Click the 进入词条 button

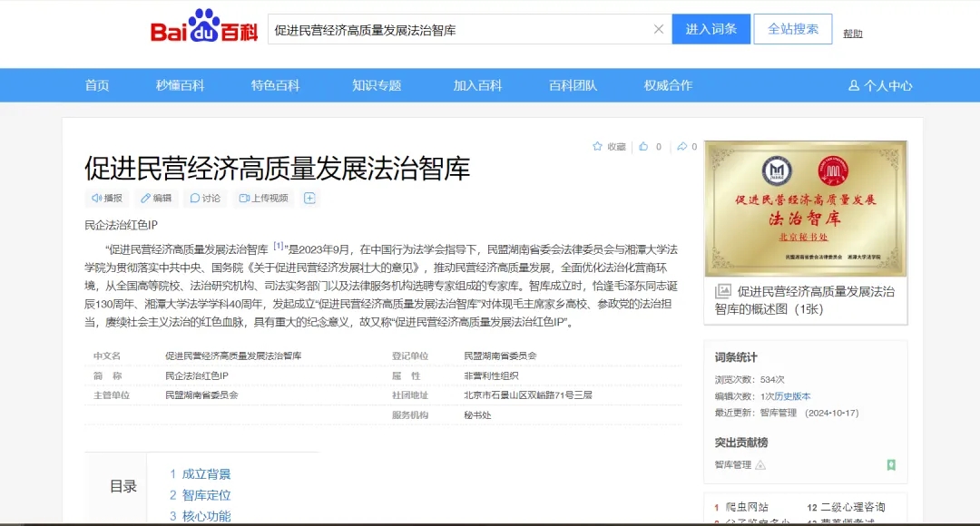(711, 29)
